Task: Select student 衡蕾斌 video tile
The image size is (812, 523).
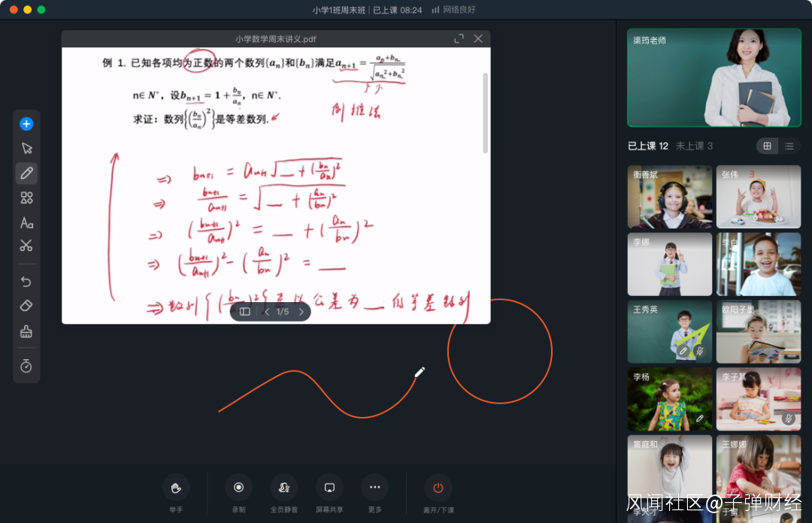Action: 670,197
